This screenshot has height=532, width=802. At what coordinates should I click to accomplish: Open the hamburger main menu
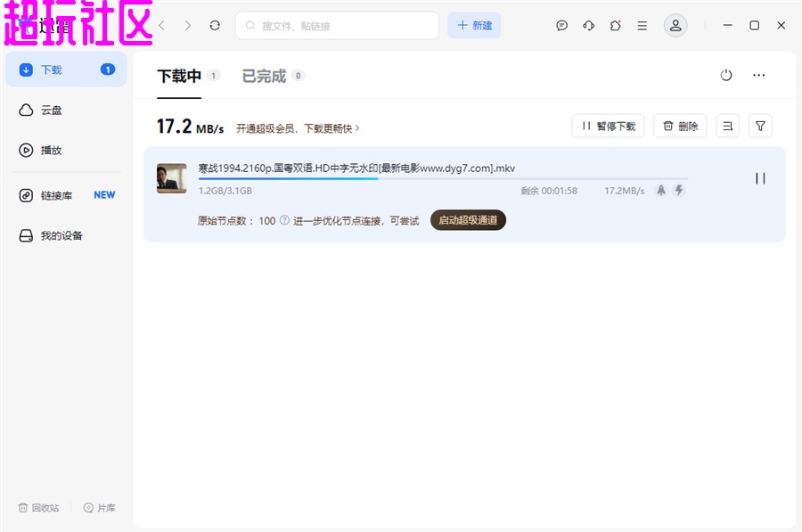click(x=642, y=25)
